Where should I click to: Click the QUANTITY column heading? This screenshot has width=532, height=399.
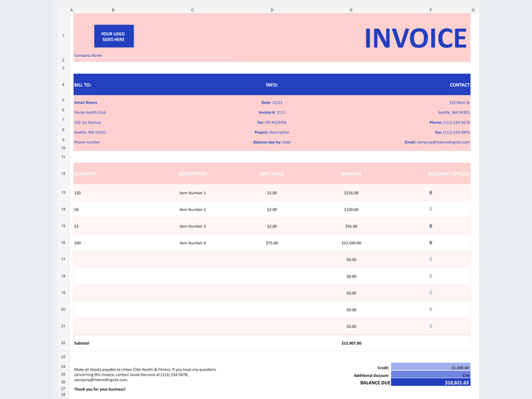pyautogui.click(x=85, y=174)
